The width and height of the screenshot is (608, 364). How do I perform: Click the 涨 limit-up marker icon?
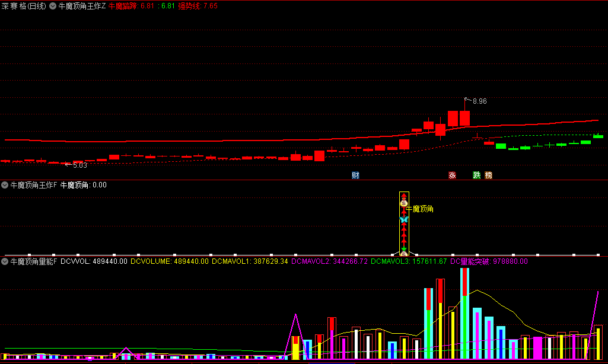(452, 175)
